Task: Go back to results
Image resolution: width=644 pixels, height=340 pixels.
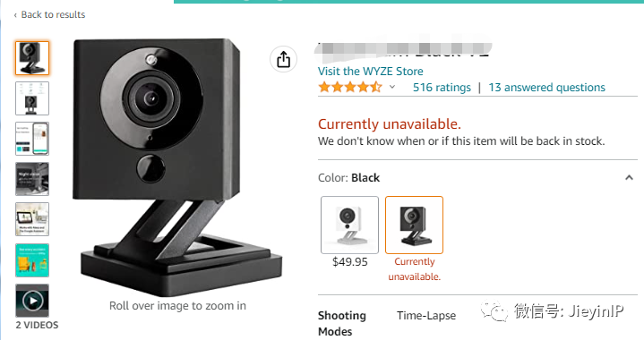Action: (49, 15)
